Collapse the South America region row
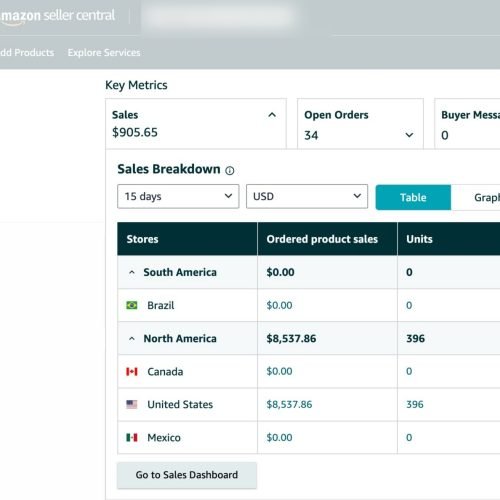The height and width of the screenshot is (500, 500). [x=132, y=272]
